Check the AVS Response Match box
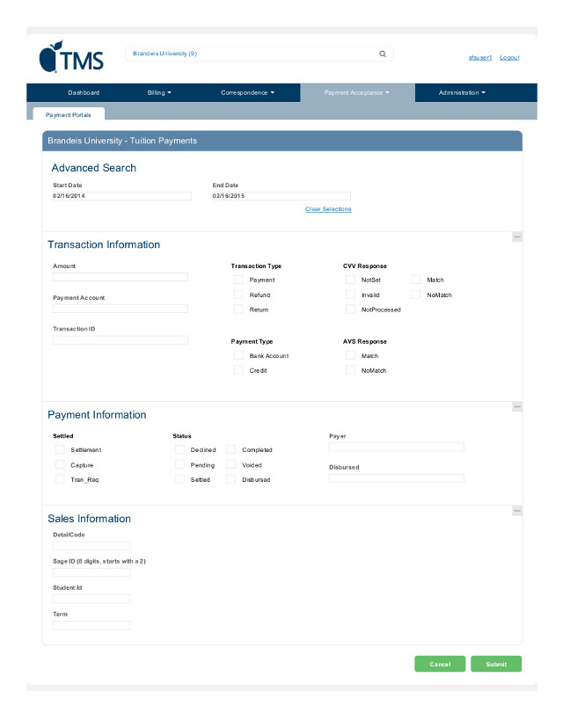Screen dimensions: 563x728 pyautogui.click(x=350, y=355)
